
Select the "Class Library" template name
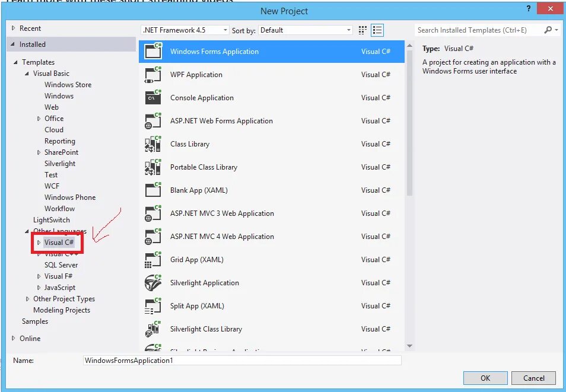pos(189,144)
